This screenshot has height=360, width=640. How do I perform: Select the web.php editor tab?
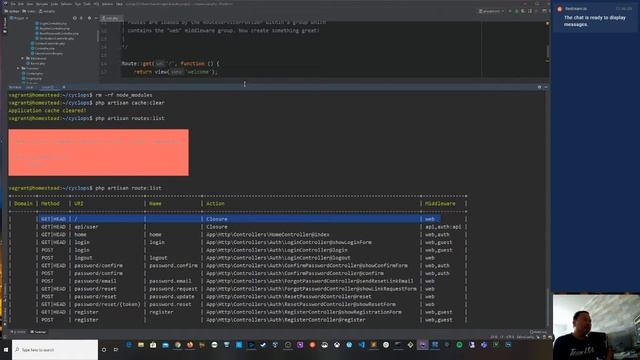[111, 18]
